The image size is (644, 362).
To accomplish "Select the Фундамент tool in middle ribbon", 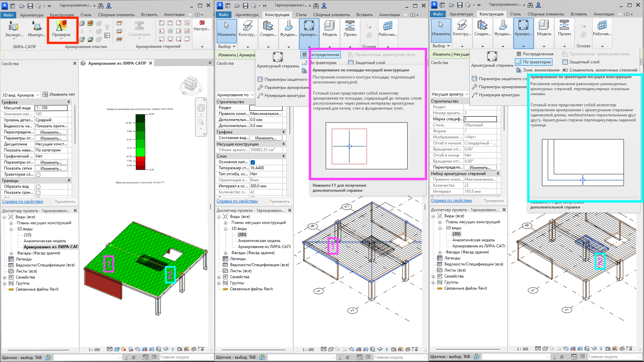I will [x=288, y=26].
